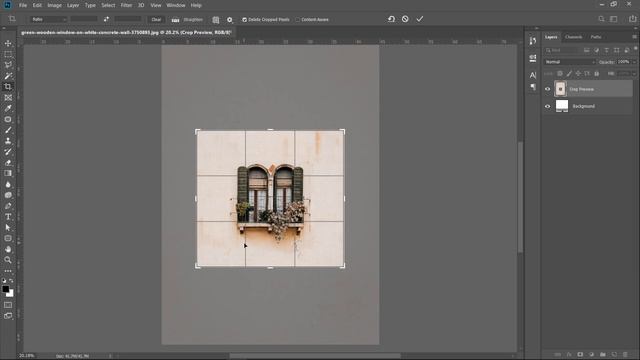
Task: Select the Pen tool
Action: [x=8, y=206]
